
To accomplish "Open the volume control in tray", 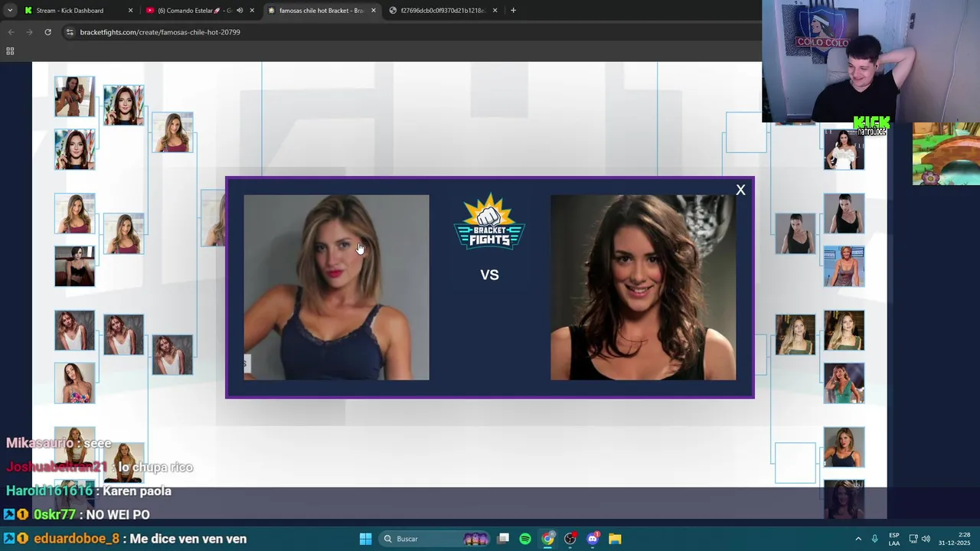I will point(926,539).
